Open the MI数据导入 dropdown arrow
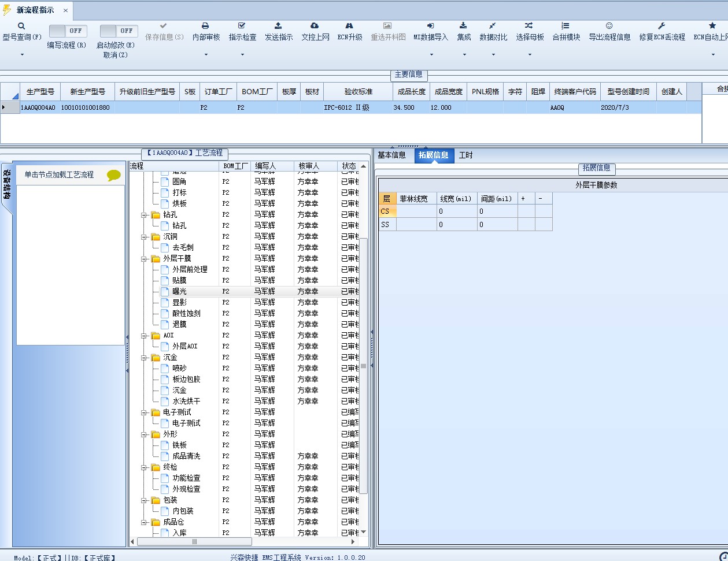Image resolution: width=728 pixels, height=561 pixels. tap(431, 55)
